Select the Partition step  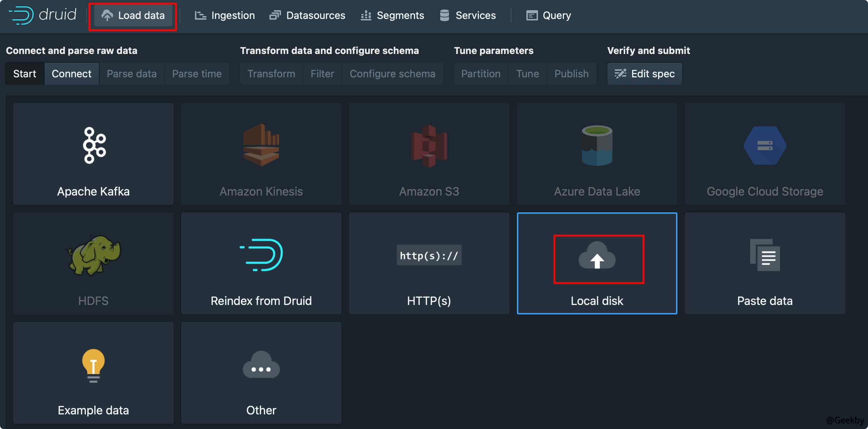click(x=481, y=74)
